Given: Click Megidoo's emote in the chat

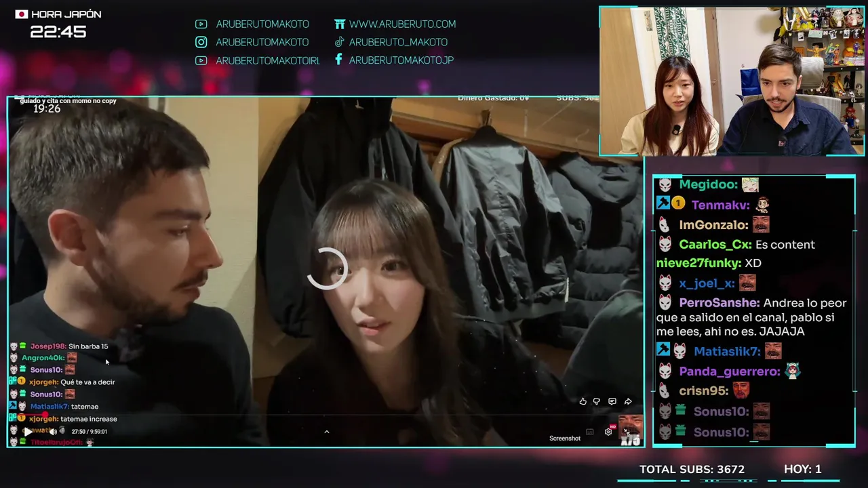Looking at the screenshot, I should point(750,184).
